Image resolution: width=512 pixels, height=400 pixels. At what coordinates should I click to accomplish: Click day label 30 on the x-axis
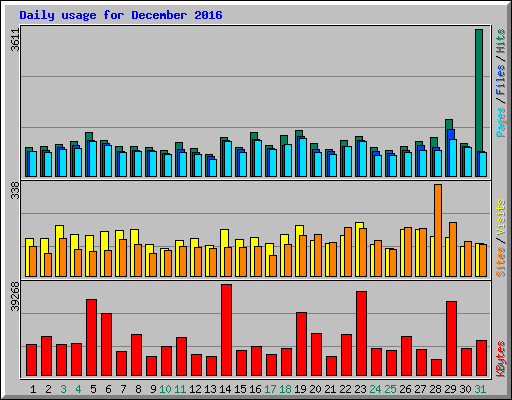pyautogui.click(x=465, y=389)
